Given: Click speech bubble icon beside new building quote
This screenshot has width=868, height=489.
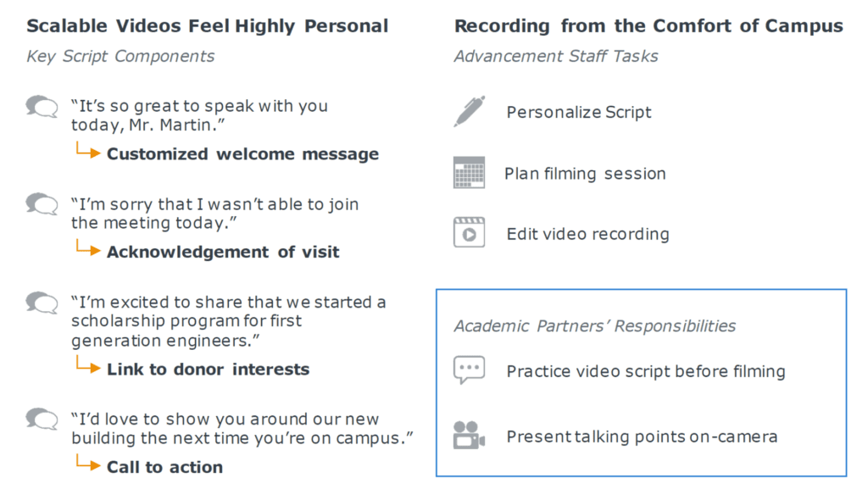Looking at the screenshot, I should (x=42, y=419).
